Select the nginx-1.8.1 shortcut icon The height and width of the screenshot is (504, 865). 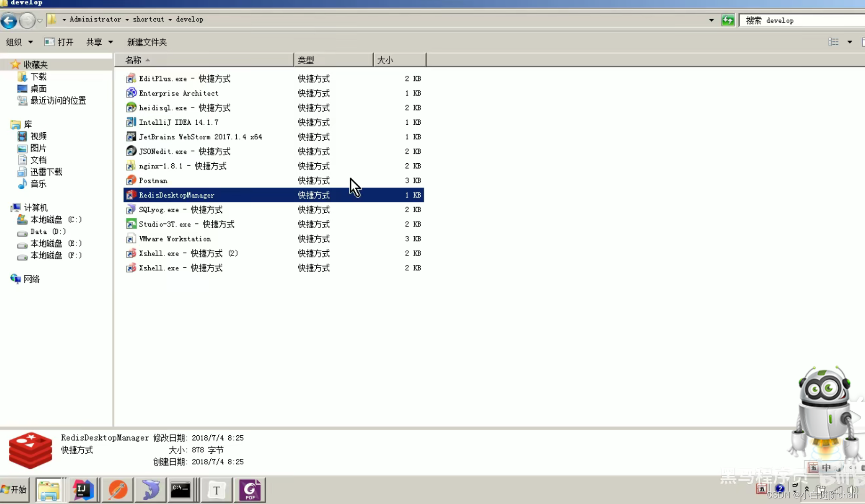(131, 166)
